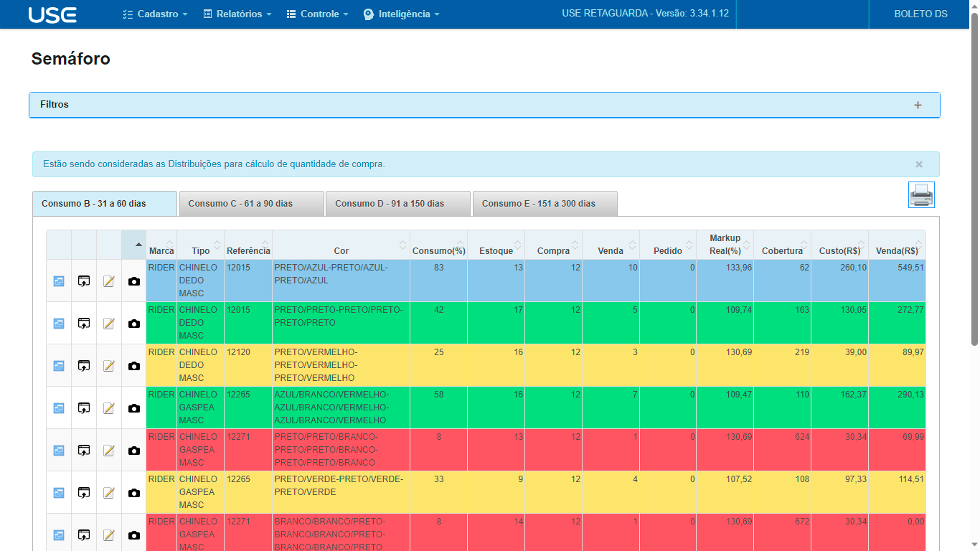
Task: Click export window icon in PRETO/PRETO/BRANCO row
Action: click(x=84, y=451)
